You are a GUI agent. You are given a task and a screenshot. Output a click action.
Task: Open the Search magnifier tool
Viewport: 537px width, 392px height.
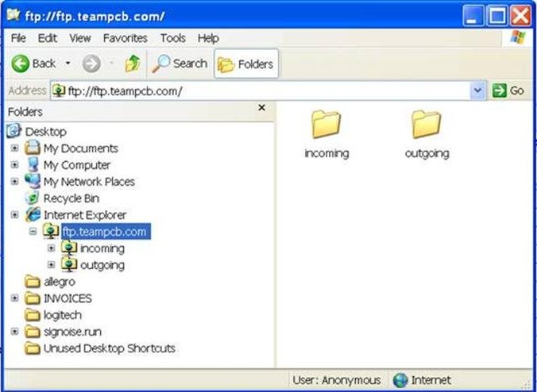[x=180, y=63]
